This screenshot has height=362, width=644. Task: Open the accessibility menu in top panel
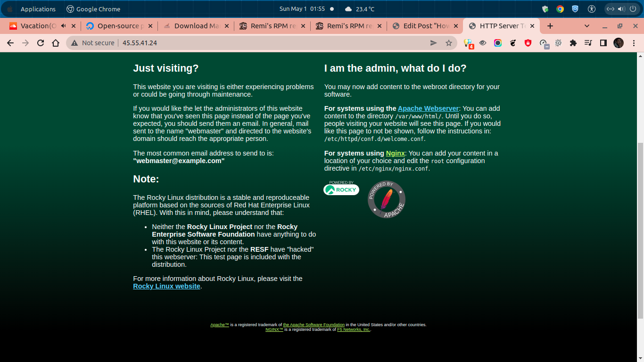592,9
